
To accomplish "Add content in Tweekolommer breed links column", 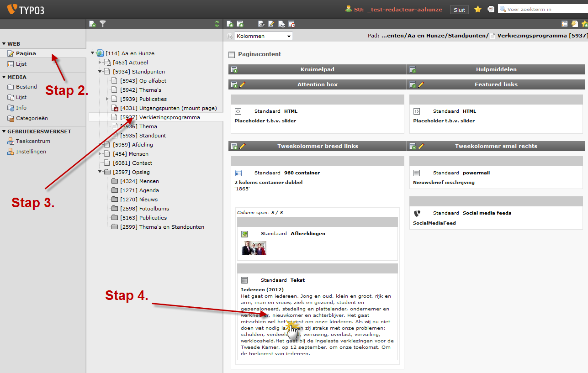I will click(234, 146).
